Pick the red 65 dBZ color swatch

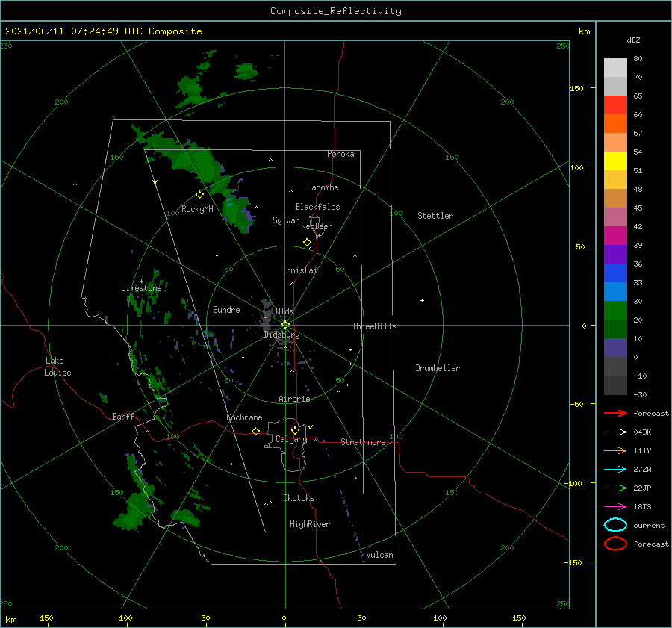[x=615, y=105]
